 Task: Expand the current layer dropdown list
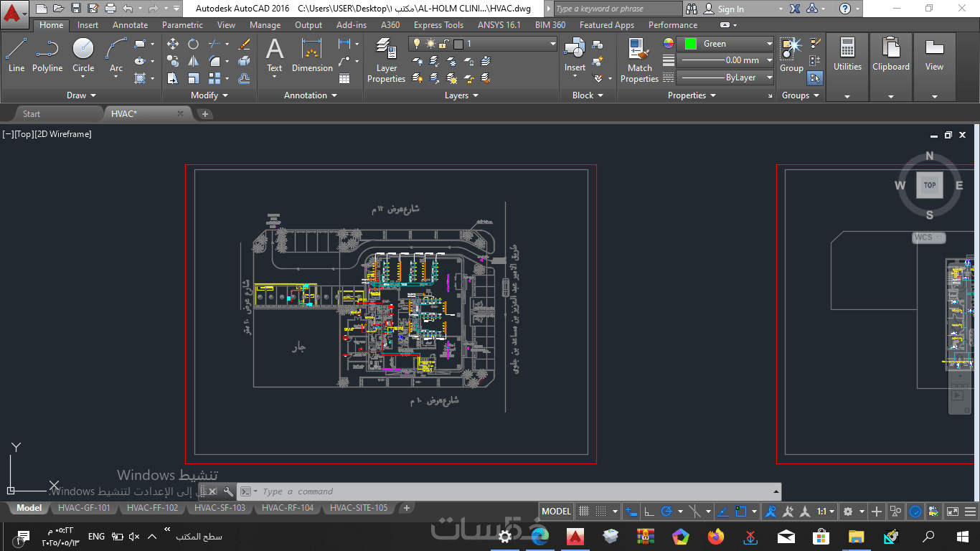552,44
